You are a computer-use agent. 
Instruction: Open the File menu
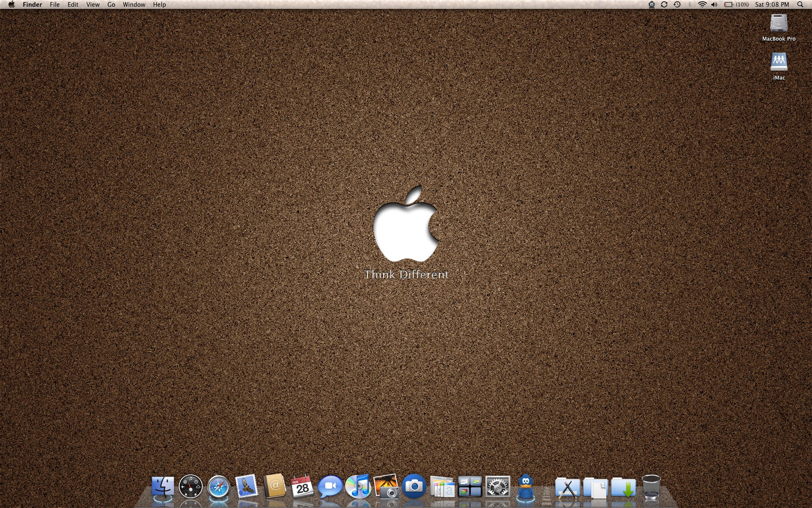[55, 5]
